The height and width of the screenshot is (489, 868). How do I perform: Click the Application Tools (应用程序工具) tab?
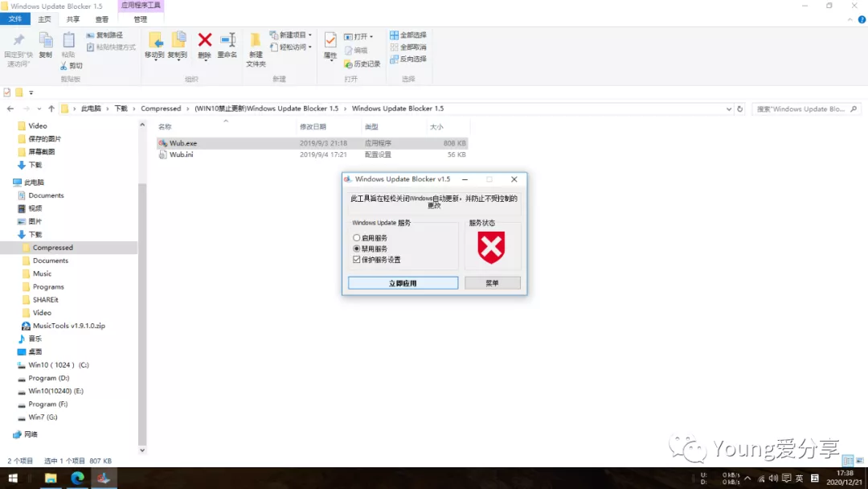(141, 5)
